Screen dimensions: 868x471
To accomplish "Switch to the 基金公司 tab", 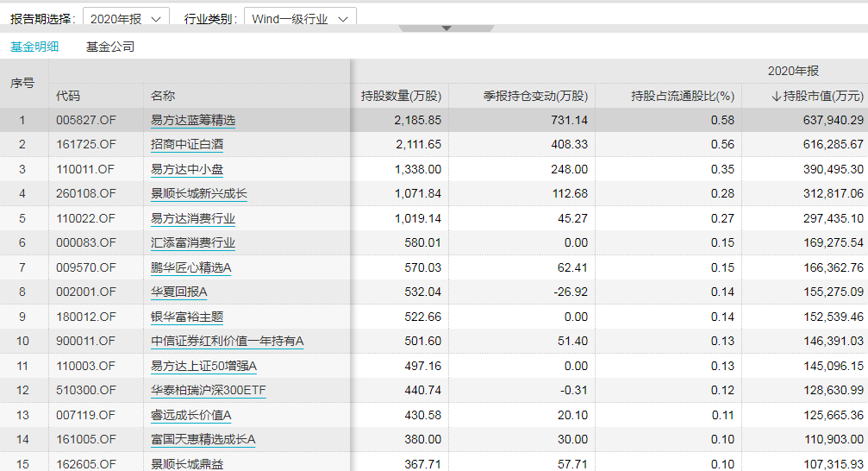I will tap(110, 47).
